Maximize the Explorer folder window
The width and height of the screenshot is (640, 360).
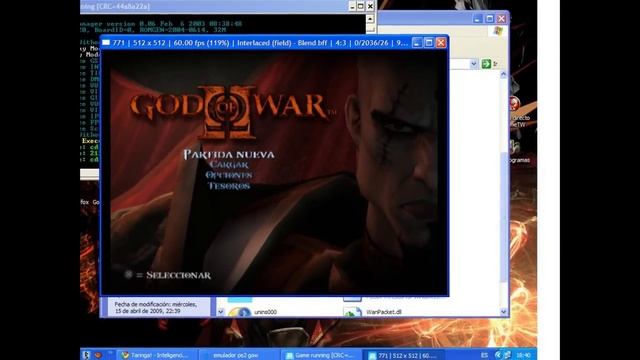(489, 18)
